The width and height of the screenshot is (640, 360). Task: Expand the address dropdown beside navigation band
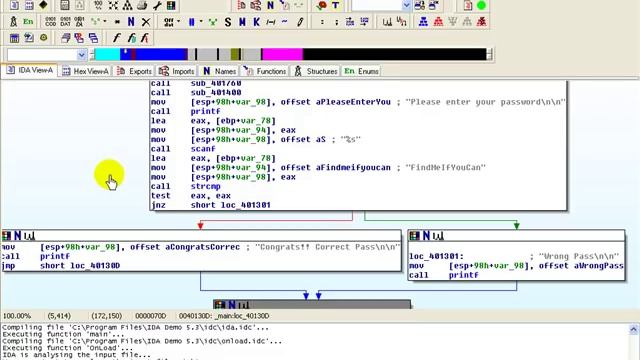coord(82,55)
